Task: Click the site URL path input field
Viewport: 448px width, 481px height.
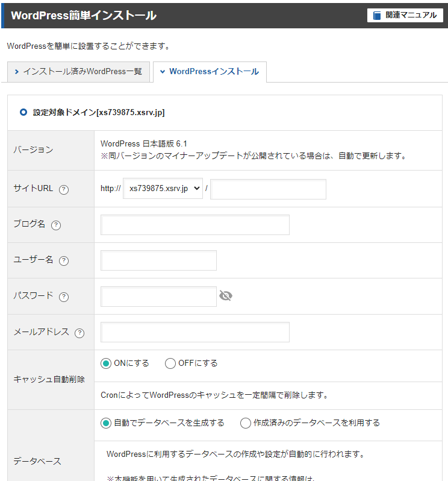Action: 268,189
